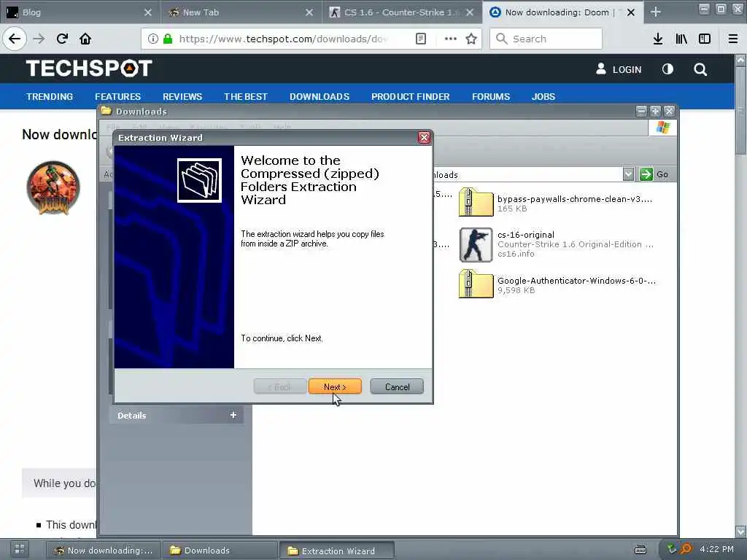Click the address bar URL field
747x560 pixels.
pyautogui.click(x=284, y=39)
